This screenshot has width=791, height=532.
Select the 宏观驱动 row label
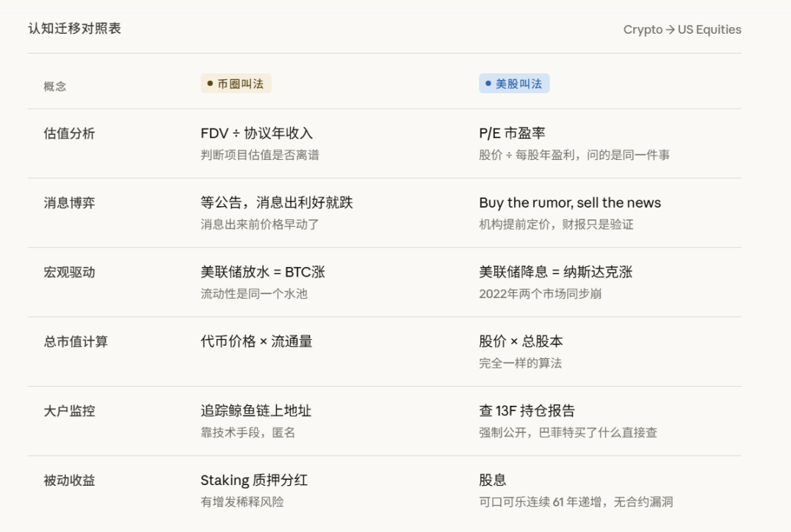(69, 272)
